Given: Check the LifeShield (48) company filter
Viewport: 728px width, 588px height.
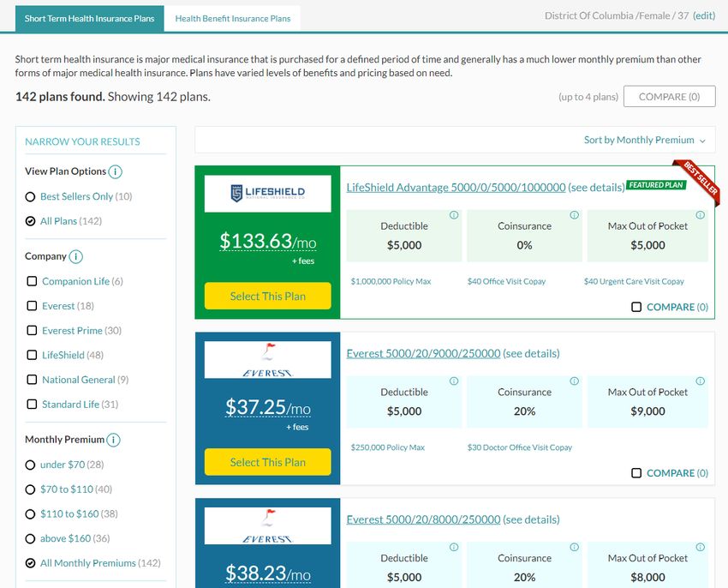Looking at the screenshot, I should (32, 355).
